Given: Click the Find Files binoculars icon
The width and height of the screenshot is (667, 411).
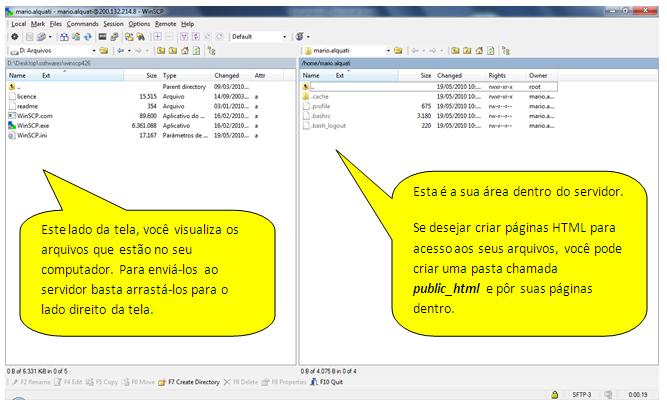Looking at the screenshot, I should pyautogui.click(x=141, y=37).
